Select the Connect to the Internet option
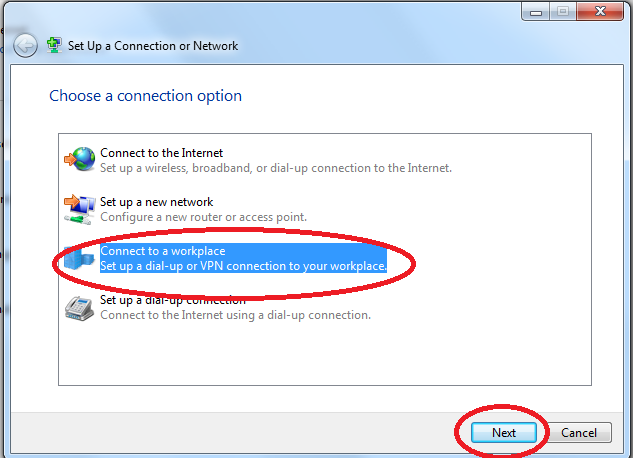This screenshot has width=633, height=458. [161, 153]
